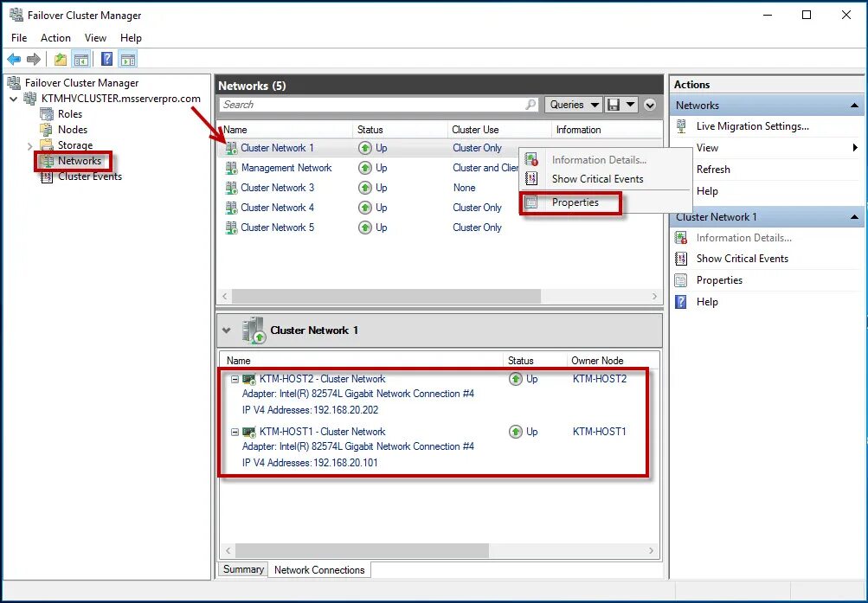Click Help under Networks actions
This screenshot has height=603, width=868.
(707, 191)
